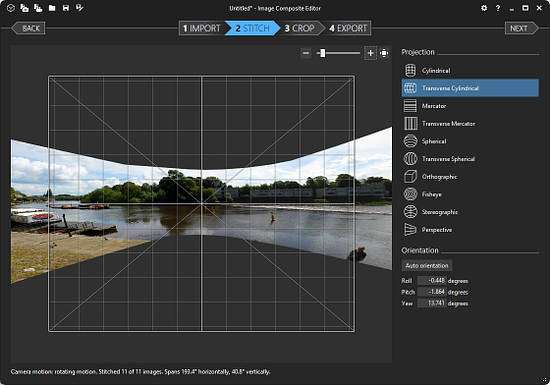Click new panorama from images icon
The height and width of the screenshot is (385, 550).
24,8
